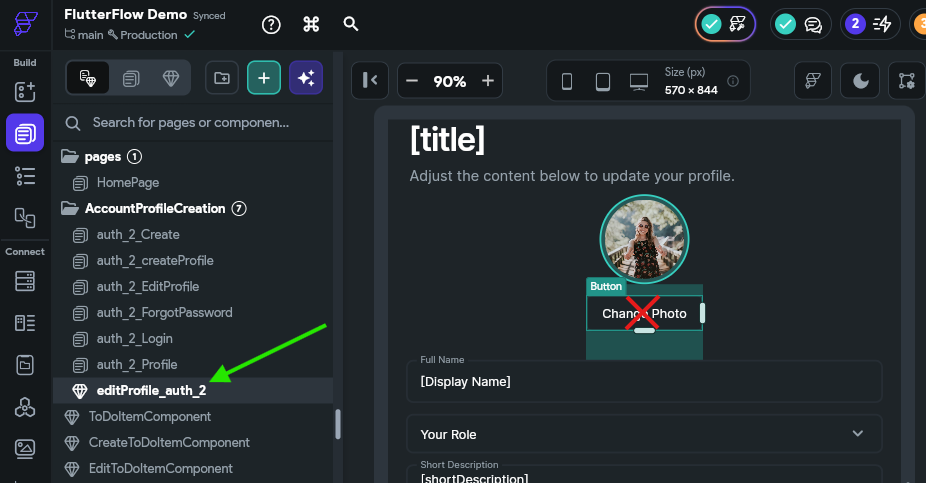Open the ToDoItemComponent component
This screenshot has width=926, height=483.
[149, 416]
